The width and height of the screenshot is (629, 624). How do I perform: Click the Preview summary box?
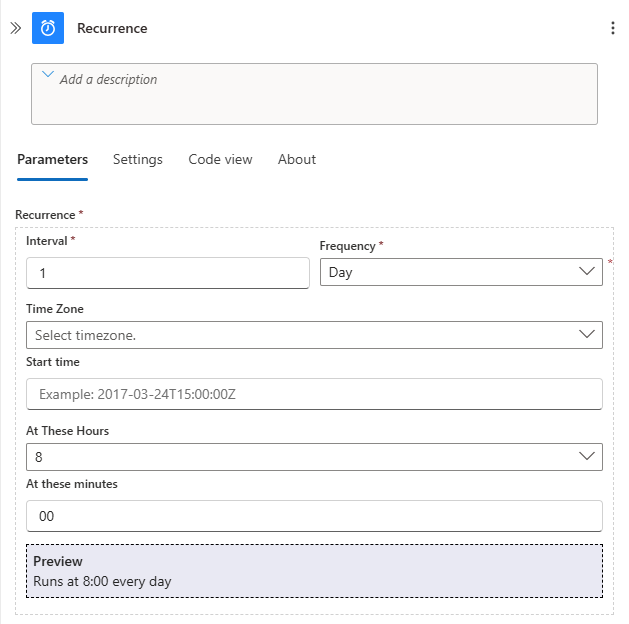(314, 571)
